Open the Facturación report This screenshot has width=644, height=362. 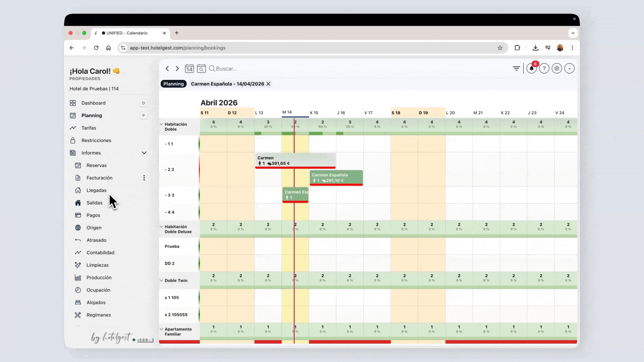coord(99,178)
